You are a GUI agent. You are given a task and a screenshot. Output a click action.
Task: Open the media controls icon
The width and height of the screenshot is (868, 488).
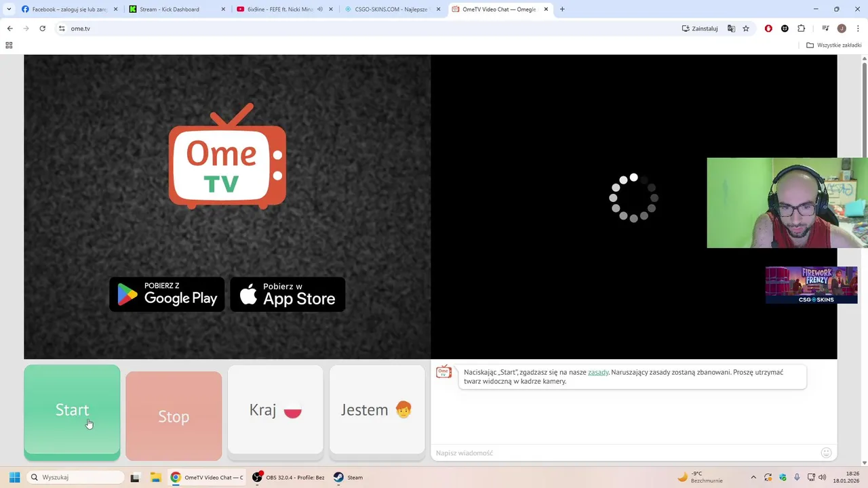(x=825, y=28)
